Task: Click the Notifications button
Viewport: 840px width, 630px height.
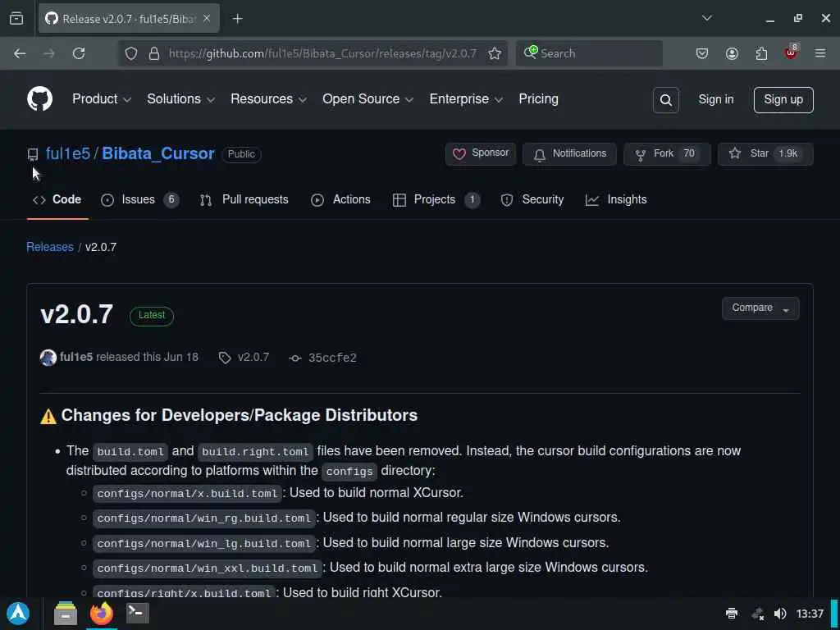Action: tap(569, 153)
